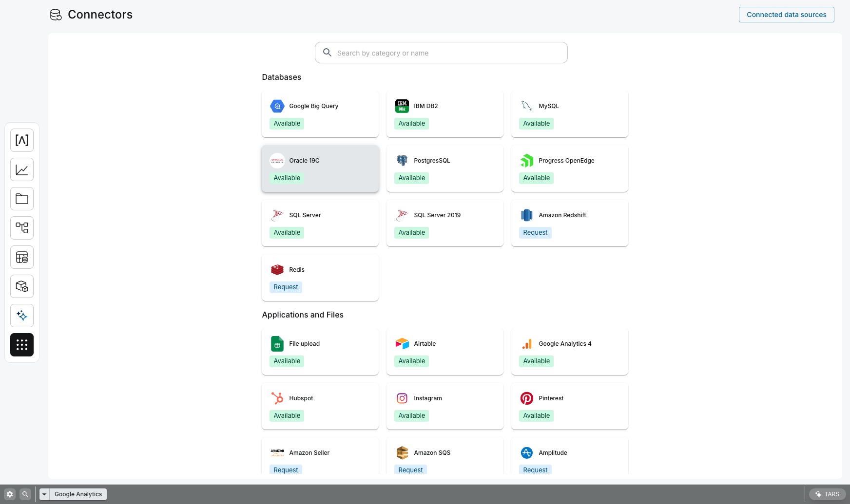Image resolution: width=850 pixels, height=504 pixels.
Task: Click the Instagram logo icon
Action: click(402, 398)
